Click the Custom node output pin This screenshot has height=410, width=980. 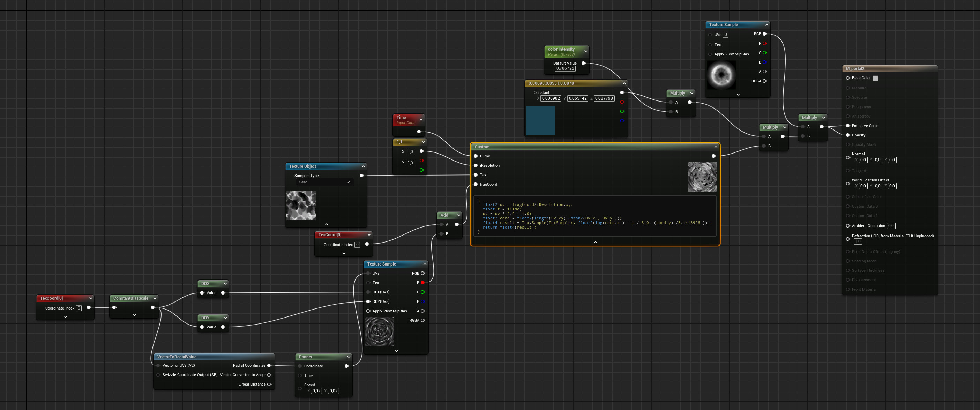[x=714, y=156]
